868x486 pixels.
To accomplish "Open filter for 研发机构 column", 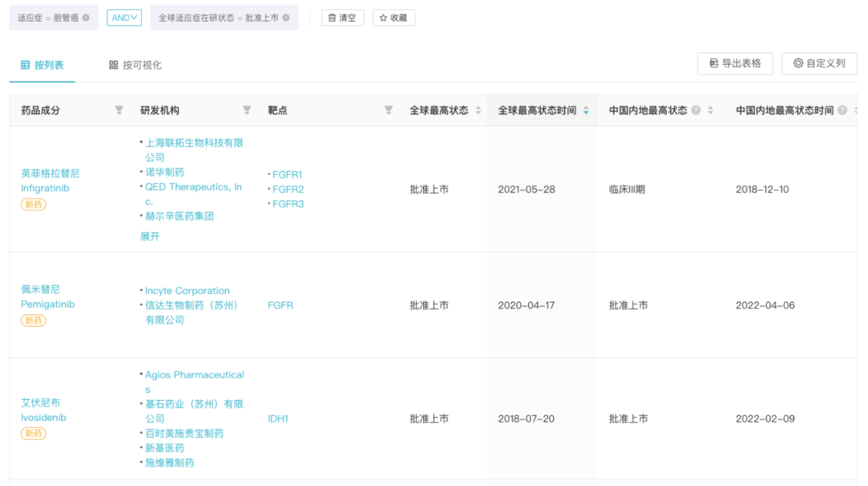I will pos(247,110).
